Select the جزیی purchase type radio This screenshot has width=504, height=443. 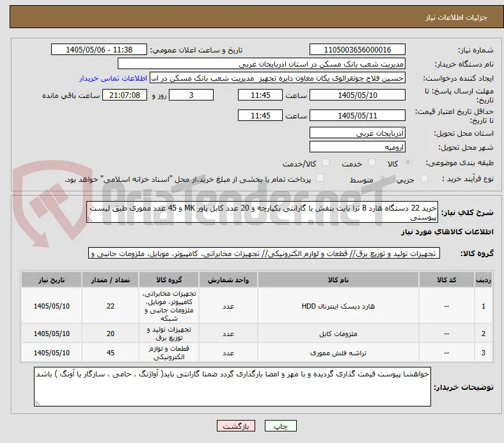click(x=424, y=179)
